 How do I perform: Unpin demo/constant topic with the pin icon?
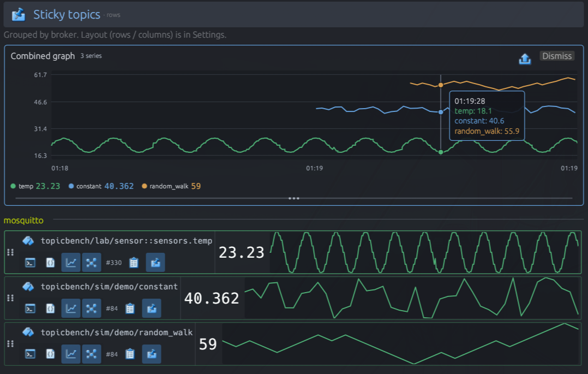point(152,308)
